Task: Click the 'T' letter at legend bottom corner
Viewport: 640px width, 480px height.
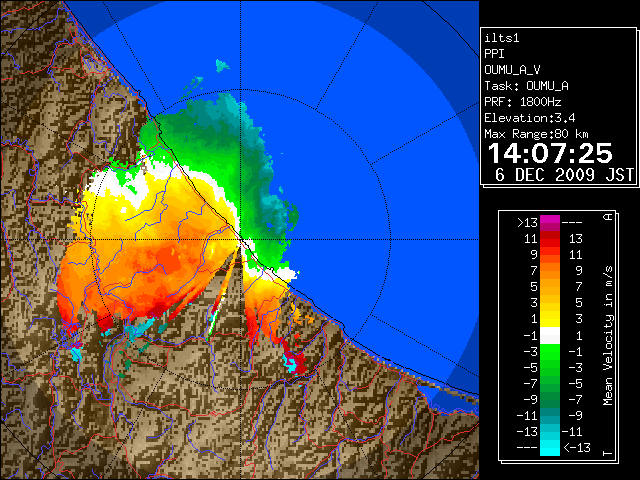Action: [x=608, y=453]
